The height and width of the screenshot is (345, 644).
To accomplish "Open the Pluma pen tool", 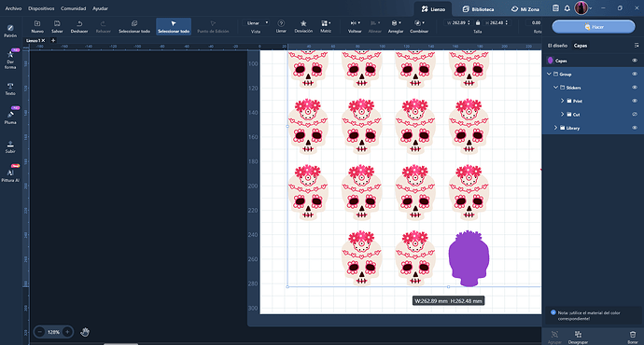I will [10, 117].
